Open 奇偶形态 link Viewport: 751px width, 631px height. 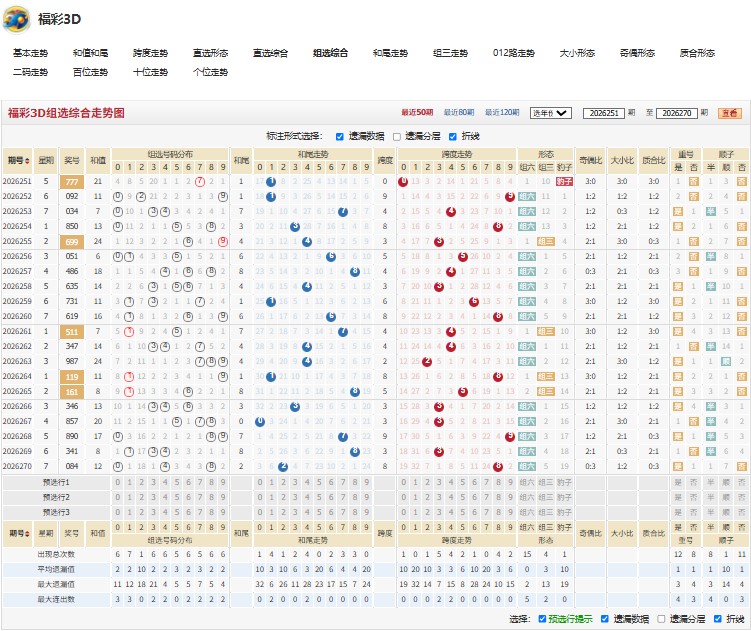(x=637, y=53)
